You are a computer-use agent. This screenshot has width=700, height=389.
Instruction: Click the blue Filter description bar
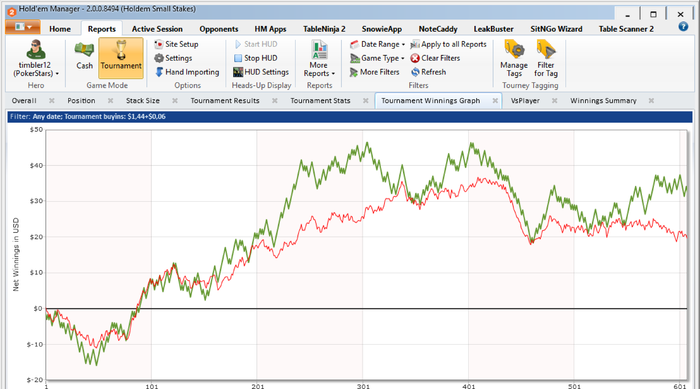(x=350, y=117)
